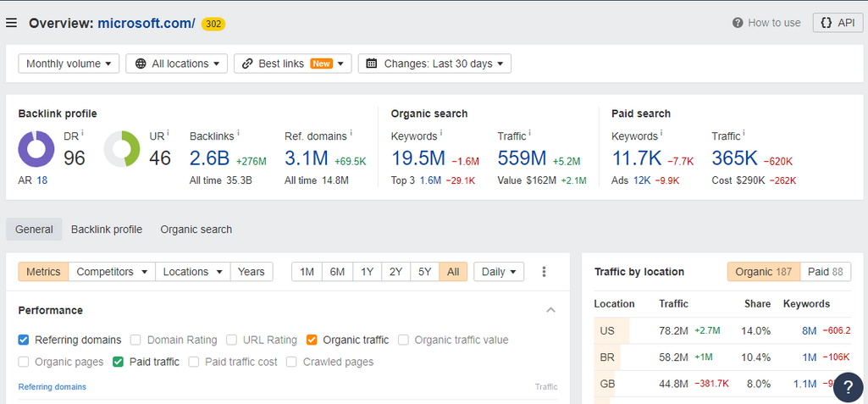Set chart range to 5Y
The image size is (868, 404).
point(424,272)
